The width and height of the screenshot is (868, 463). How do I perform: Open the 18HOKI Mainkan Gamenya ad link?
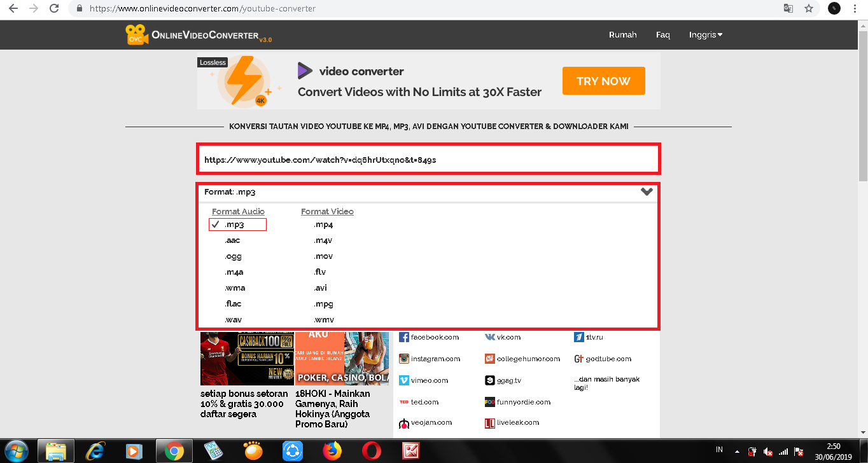(332, 409)
